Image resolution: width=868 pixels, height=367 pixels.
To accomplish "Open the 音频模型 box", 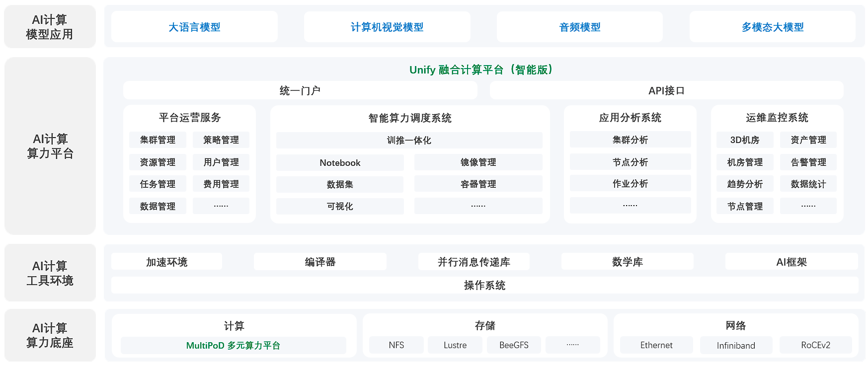I will point(580,27).
